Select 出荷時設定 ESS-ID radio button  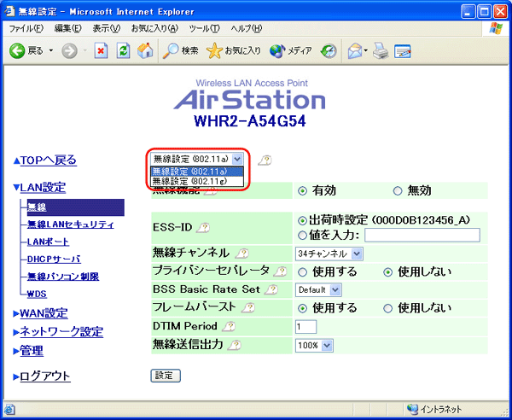coord(302,221)
